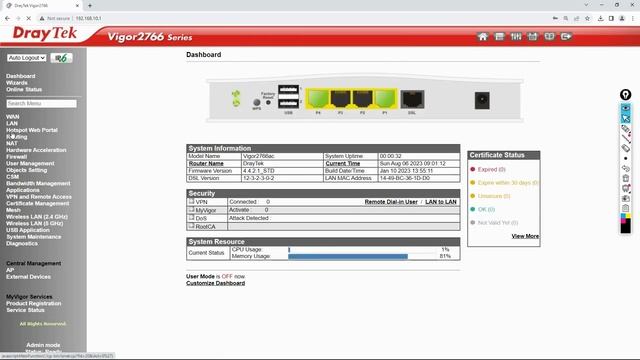Click the undo arrow on the annotation toolbar
The width and height of the screenshot is (640, 360).
(625, 168)
